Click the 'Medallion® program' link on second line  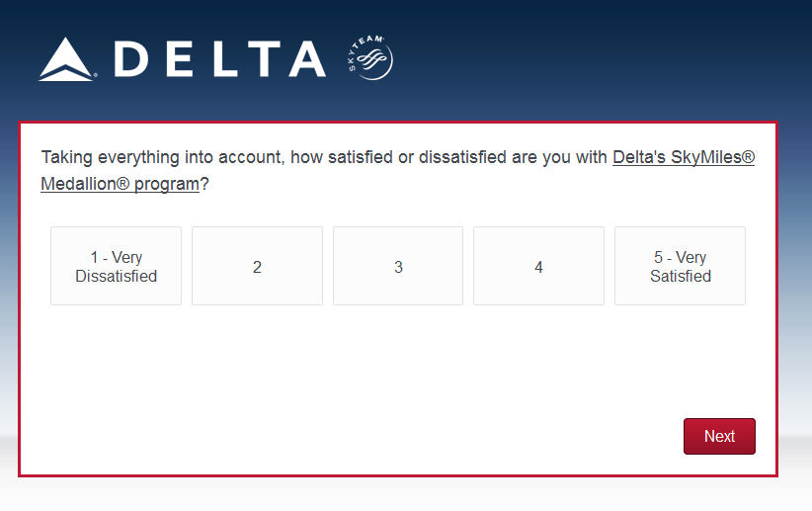pyautogui.click(x=120, y=184)
